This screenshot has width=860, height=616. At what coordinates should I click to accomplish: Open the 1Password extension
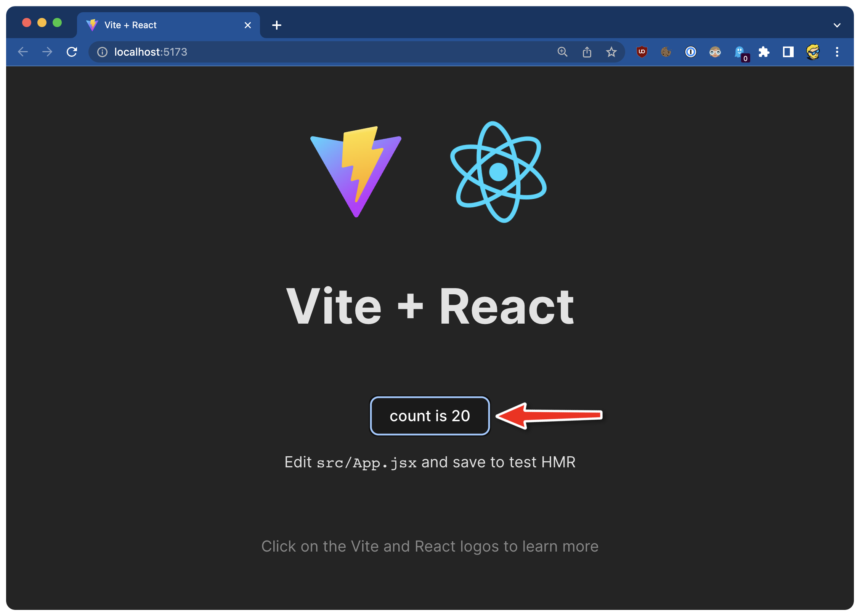[690, 52]
